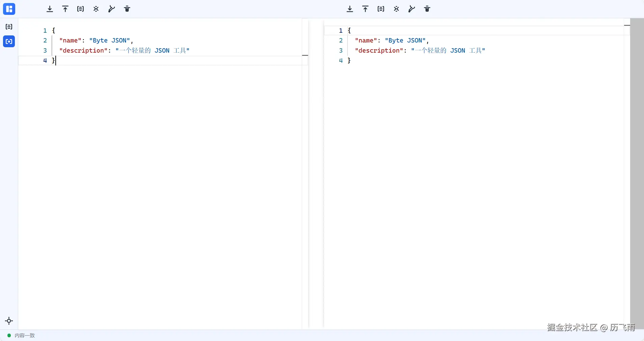Click the Byte JSON logo in the top-left corner

[9, 9]
